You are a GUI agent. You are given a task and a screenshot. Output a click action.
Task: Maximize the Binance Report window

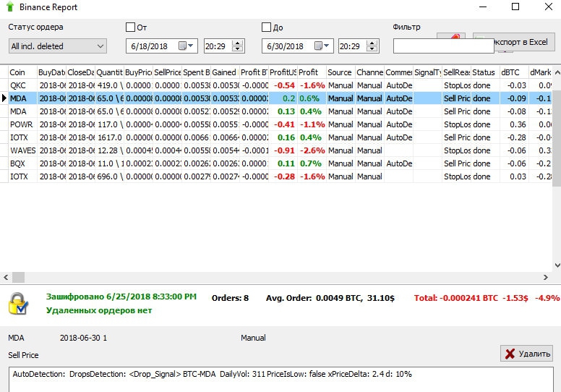coord(515,7)
